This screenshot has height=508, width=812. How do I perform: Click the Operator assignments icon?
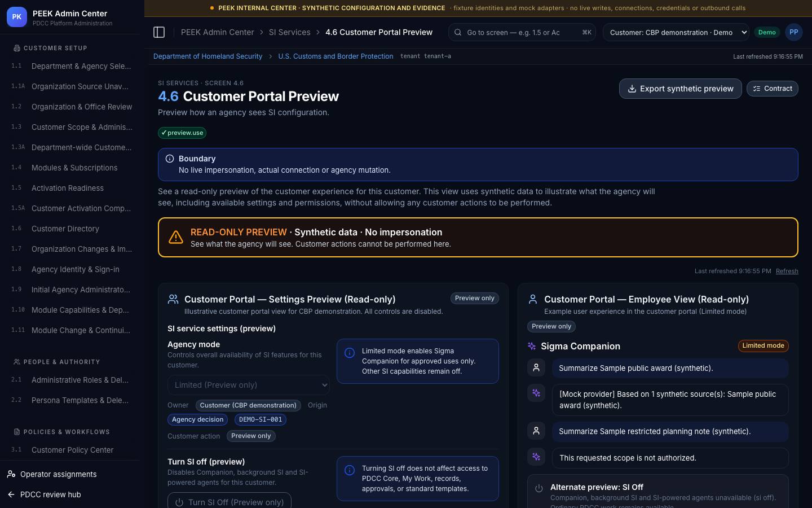pyautogui.click(x=11, y=474)
